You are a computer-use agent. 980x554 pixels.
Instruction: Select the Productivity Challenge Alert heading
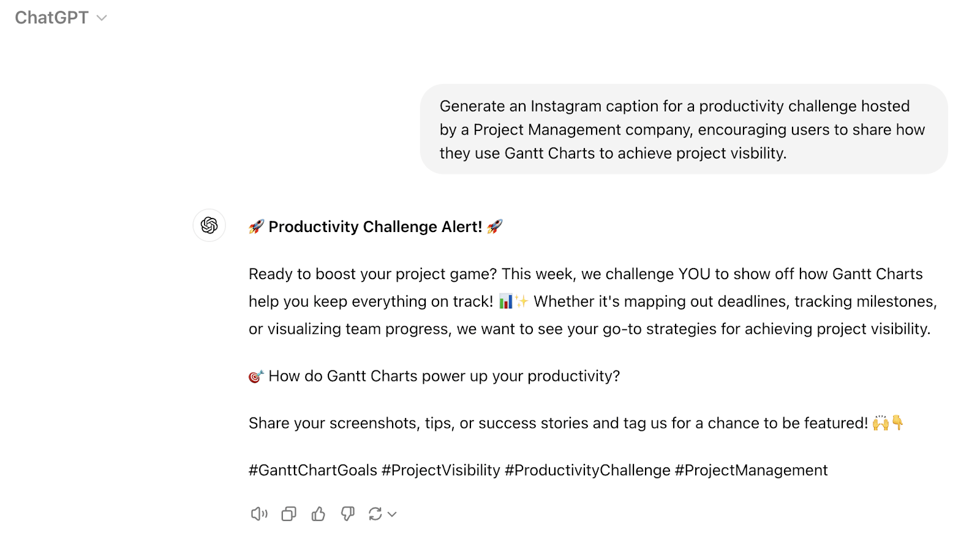375,226
